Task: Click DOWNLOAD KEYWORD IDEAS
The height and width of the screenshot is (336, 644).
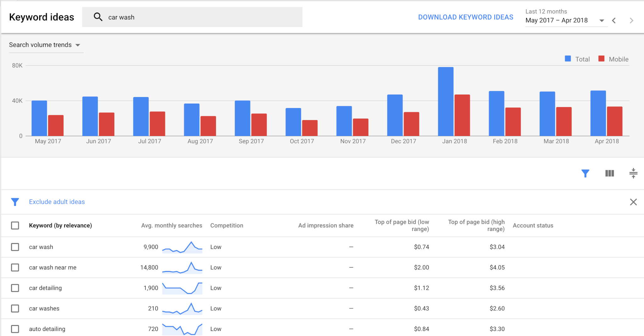Action: click(x=465, y=17)
